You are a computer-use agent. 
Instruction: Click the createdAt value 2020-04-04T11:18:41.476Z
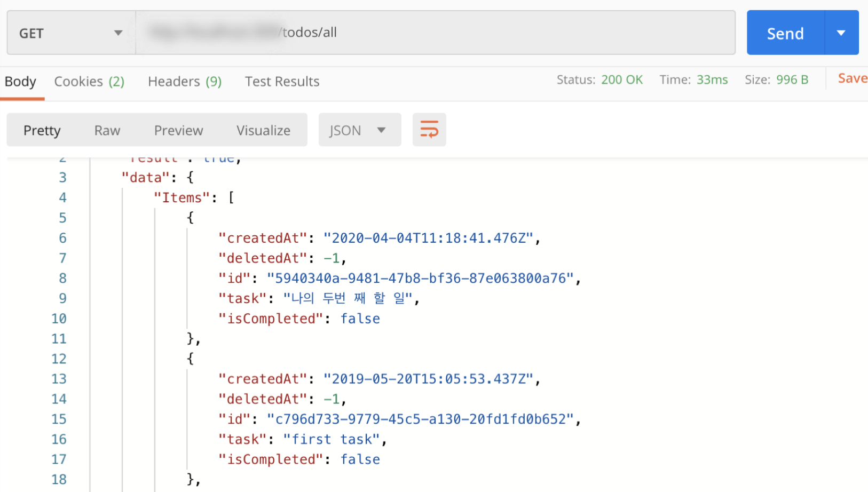(428, 238)
